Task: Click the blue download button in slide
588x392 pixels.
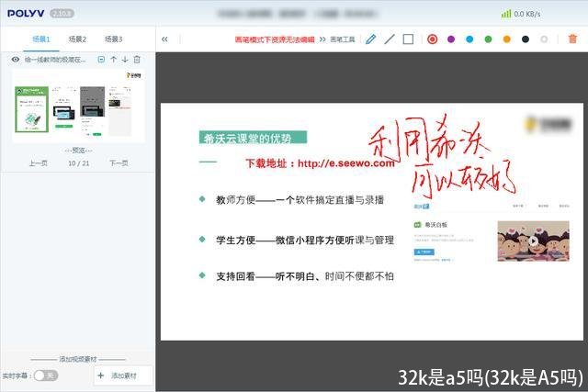Action: (424, 252)
